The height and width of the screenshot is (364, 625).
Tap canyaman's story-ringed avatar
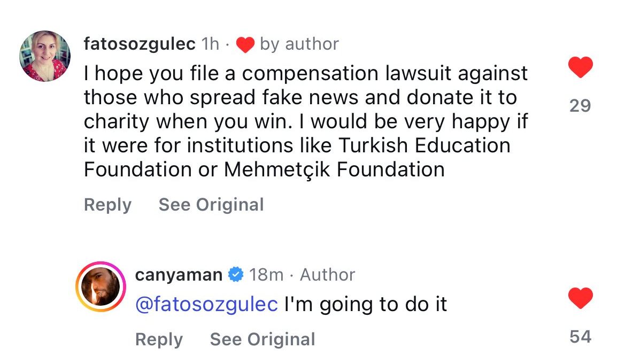101,287
